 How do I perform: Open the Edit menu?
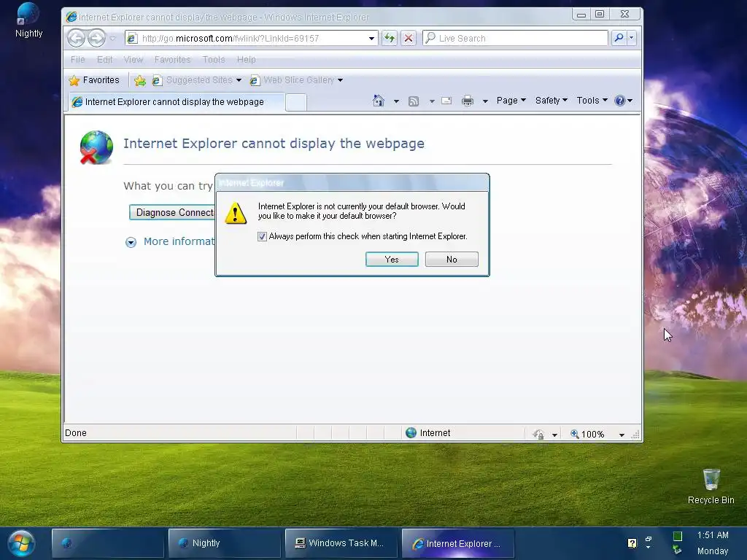104,60
